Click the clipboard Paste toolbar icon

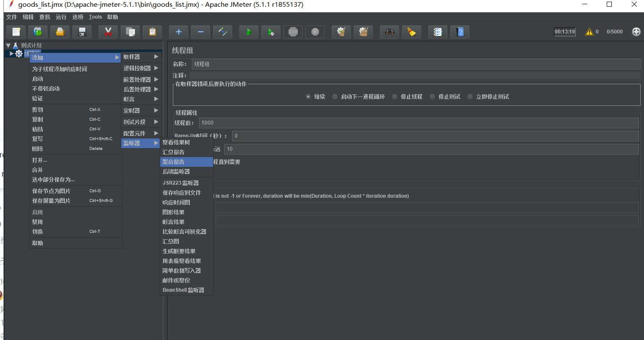(x=153, y=32)
